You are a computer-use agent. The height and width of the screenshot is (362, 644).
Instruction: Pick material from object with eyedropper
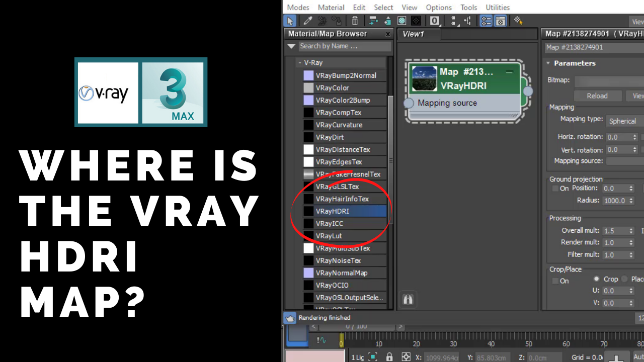[308, 21]
